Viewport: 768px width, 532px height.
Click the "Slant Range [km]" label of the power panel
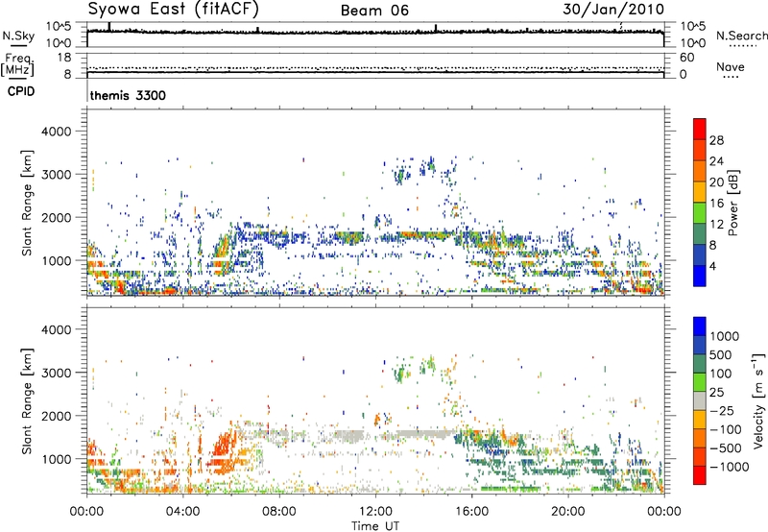[27, 203]
